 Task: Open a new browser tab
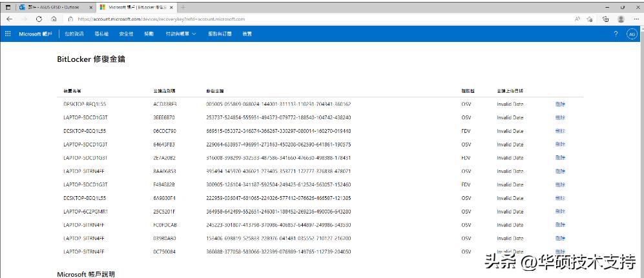coord(183,7)
